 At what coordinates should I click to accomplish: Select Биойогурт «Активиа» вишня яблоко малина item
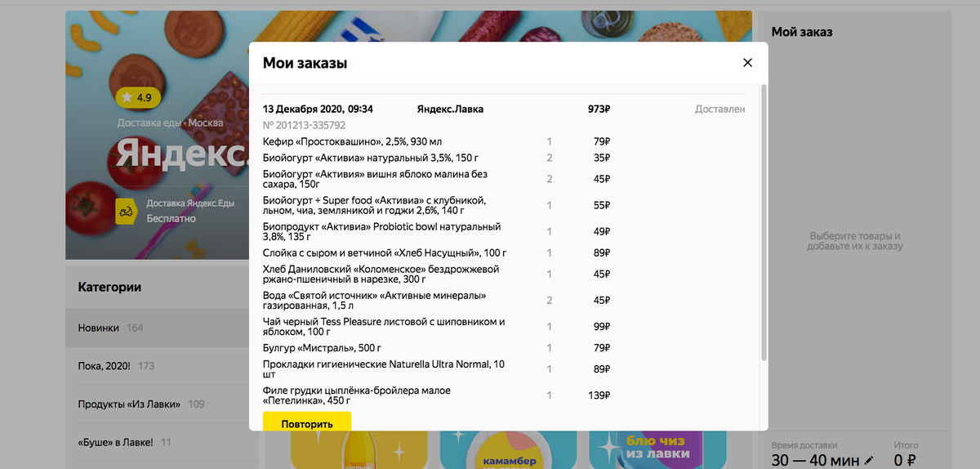click(x=437, y=179)
